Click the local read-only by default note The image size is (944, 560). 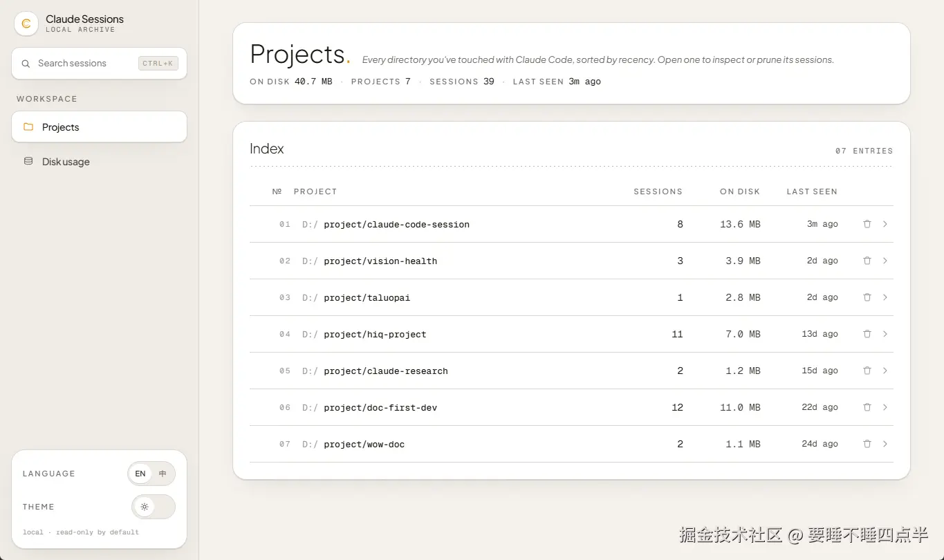click(x=81, y=532)
